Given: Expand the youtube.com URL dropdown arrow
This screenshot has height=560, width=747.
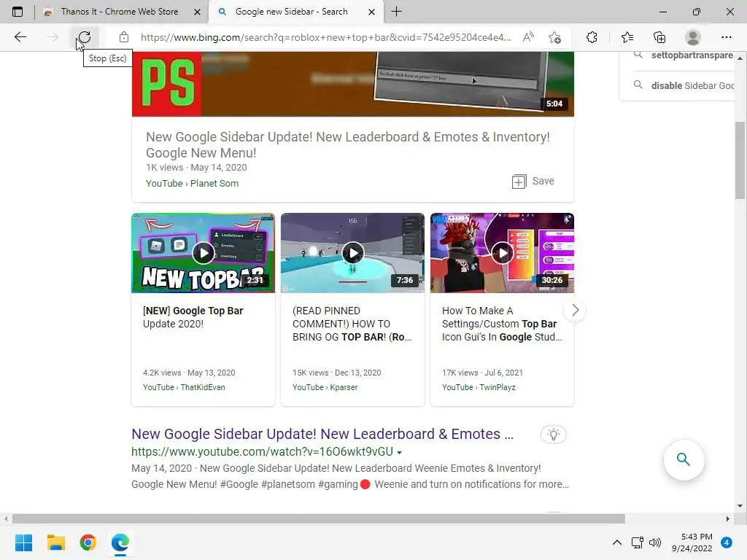Looking at the screenshot, I should coord(399,452).
